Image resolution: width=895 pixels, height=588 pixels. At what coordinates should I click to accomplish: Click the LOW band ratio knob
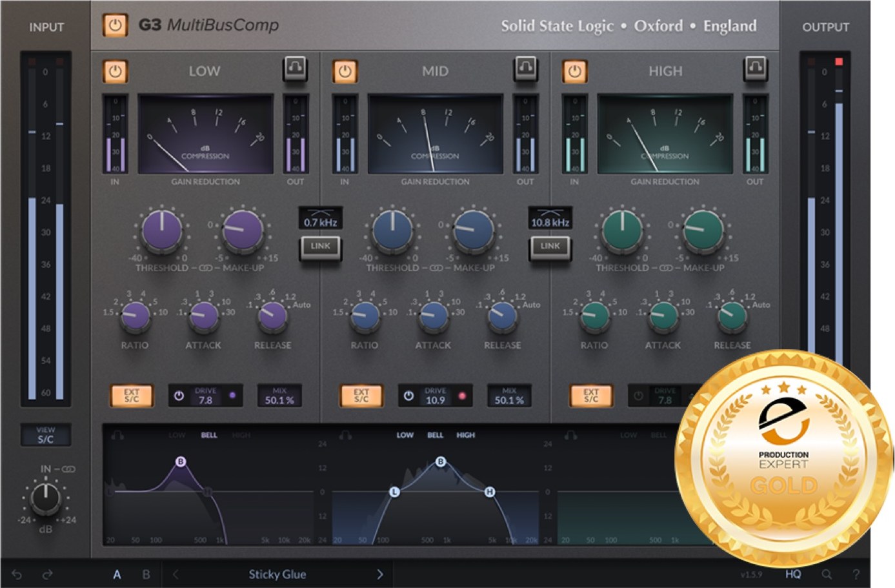136,316
